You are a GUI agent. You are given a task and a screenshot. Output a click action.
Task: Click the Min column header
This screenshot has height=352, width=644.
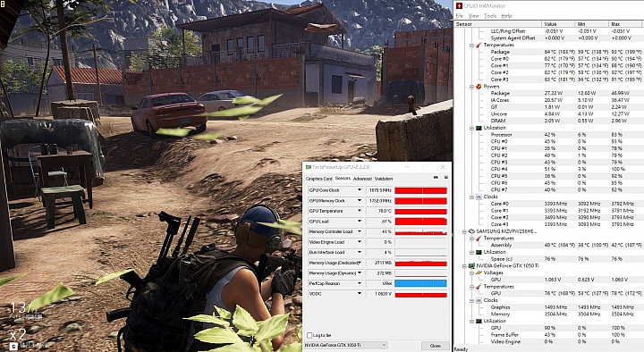coord(591,24)
